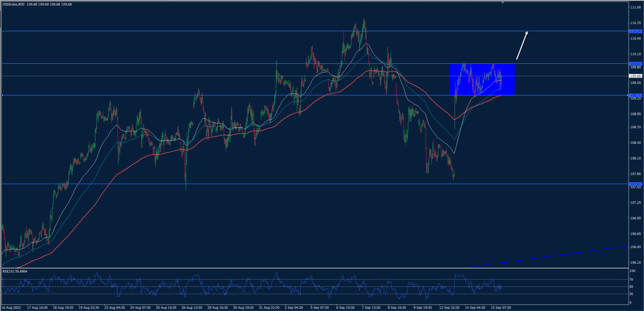
Task: Click the chart shift triangle marker at top
Action: 502,2
